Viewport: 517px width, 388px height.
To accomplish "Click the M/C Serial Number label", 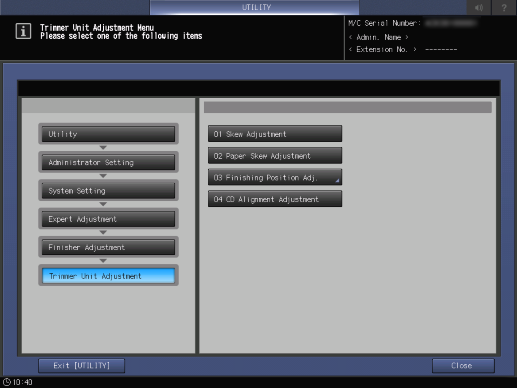I will coord(384,23).
